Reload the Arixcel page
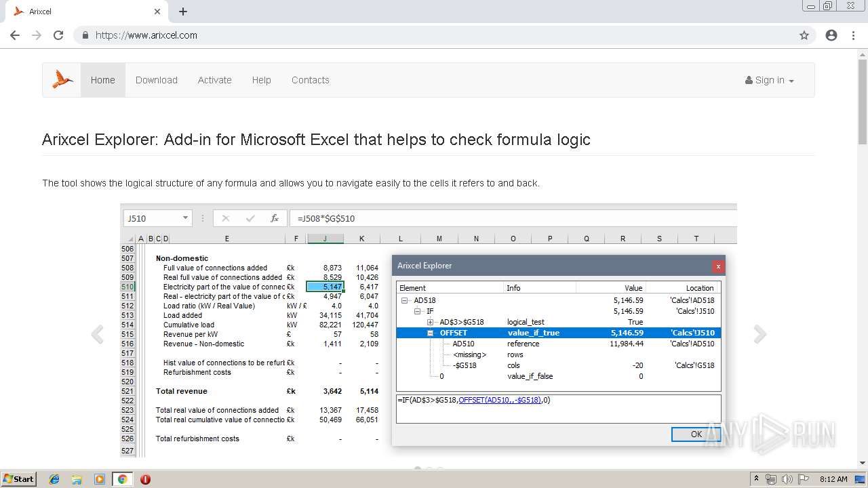This screenshot has width=868, height=488. [x=58, y=35]
